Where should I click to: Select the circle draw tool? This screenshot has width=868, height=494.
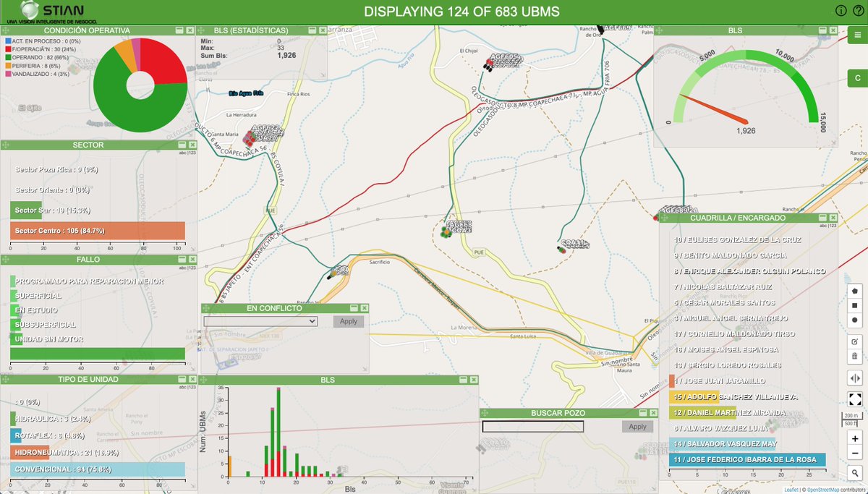coord(855,320)
